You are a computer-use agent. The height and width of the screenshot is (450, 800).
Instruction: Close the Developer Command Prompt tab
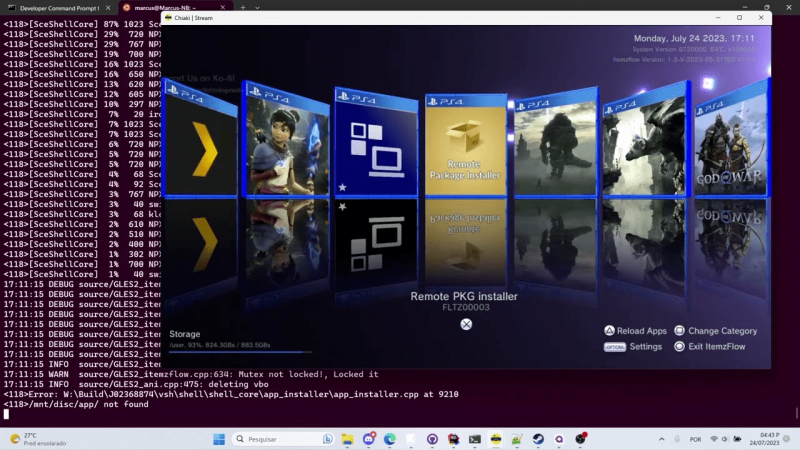[108, 8]
